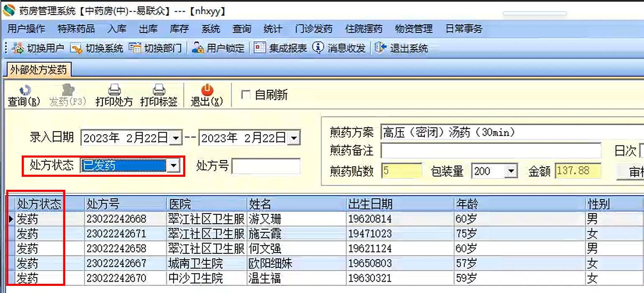The width and height of the screenshot is (644, 293).
Task: Click the 退出系统 exit system icon
Action: click(x=380, y=48)
